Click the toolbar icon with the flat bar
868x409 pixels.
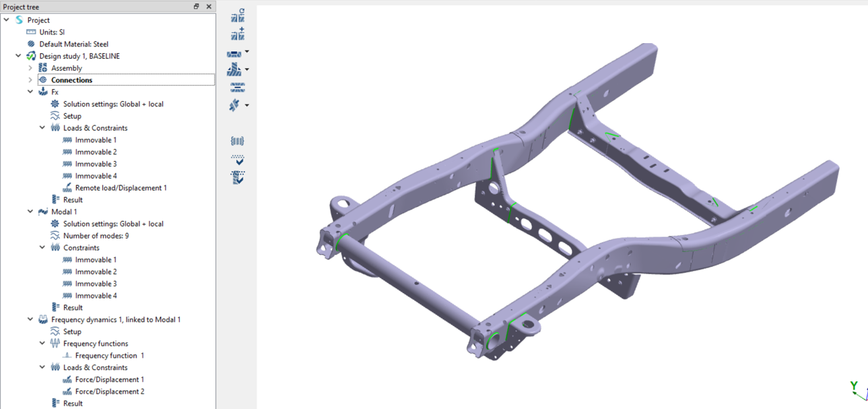click(x=234, y=53)
